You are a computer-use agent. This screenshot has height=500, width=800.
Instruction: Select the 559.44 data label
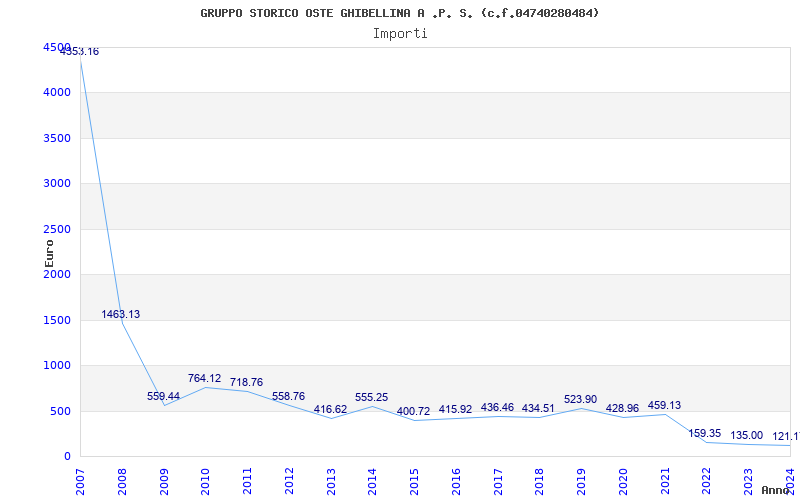click(163, 396)
